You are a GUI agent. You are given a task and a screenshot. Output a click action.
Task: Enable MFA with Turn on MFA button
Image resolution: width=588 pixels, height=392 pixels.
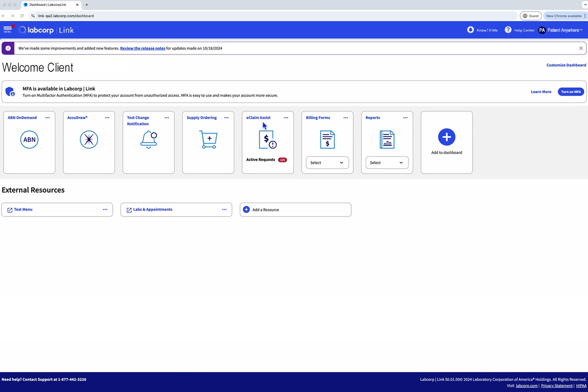[570, 92]
